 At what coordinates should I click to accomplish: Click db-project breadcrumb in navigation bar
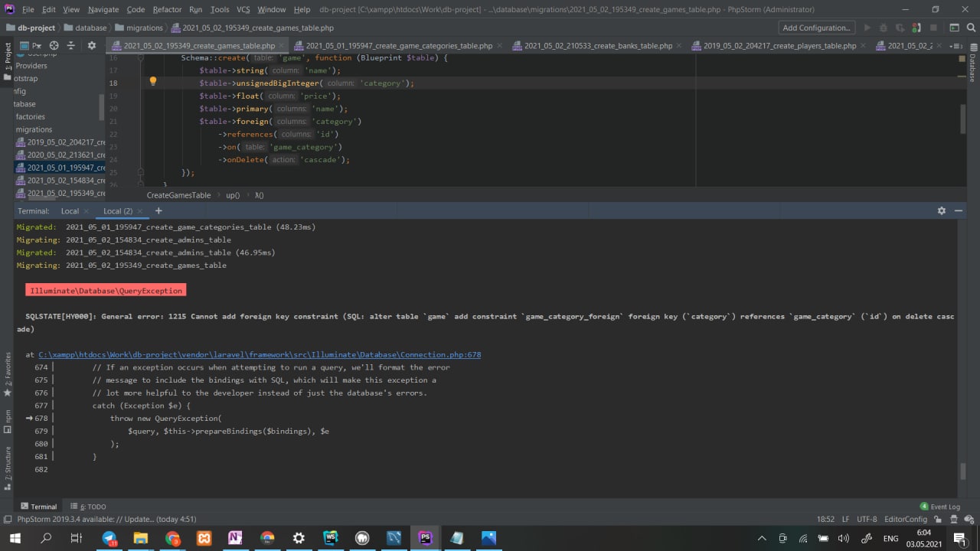pos(31,28)
